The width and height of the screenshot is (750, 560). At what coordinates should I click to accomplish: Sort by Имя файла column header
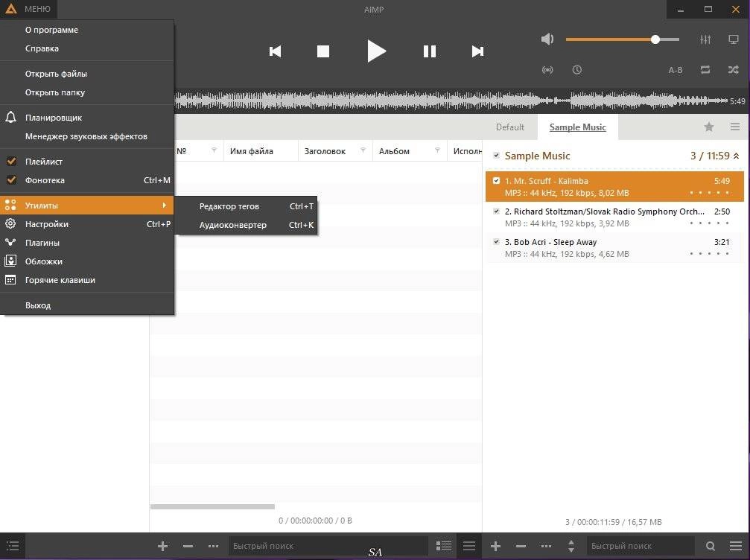[252, 151]
